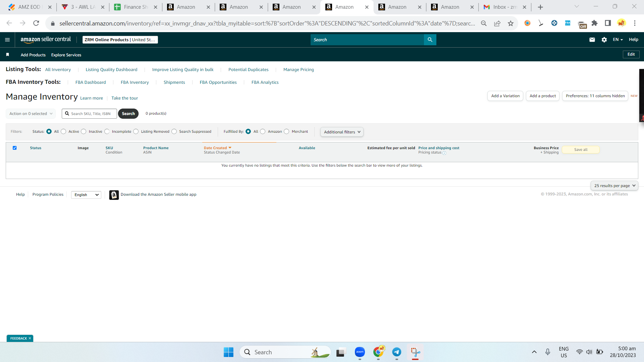Click the Add a product button
The height and width of the screenshot is (362, 644).
(543, 96)
